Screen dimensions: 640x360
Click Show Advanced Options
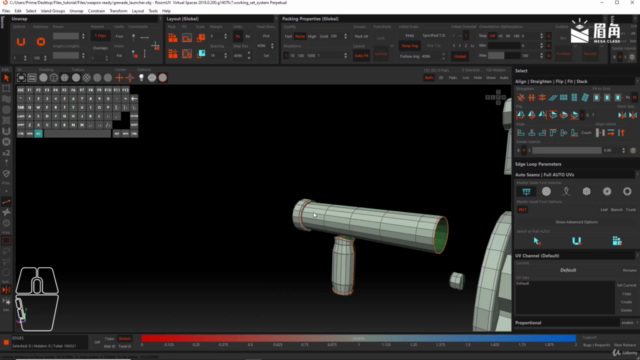[576, 222]
